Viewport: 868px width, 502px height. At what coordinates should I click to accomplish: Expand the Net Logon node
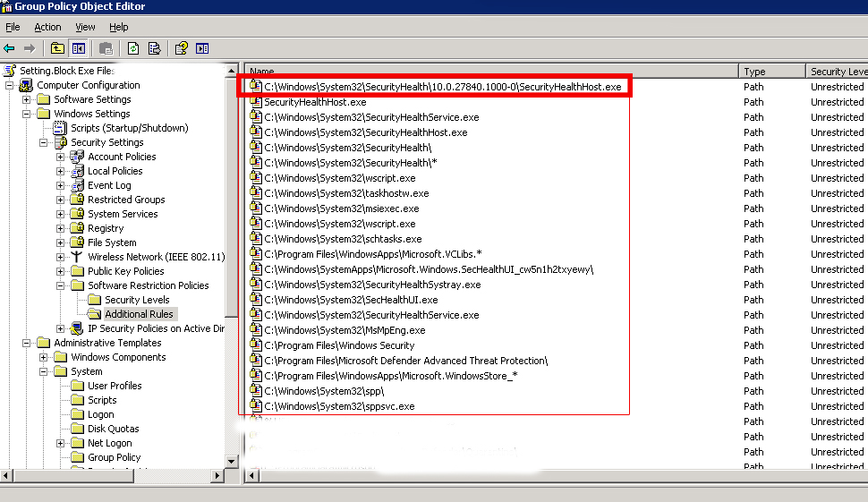click(60, 443)
